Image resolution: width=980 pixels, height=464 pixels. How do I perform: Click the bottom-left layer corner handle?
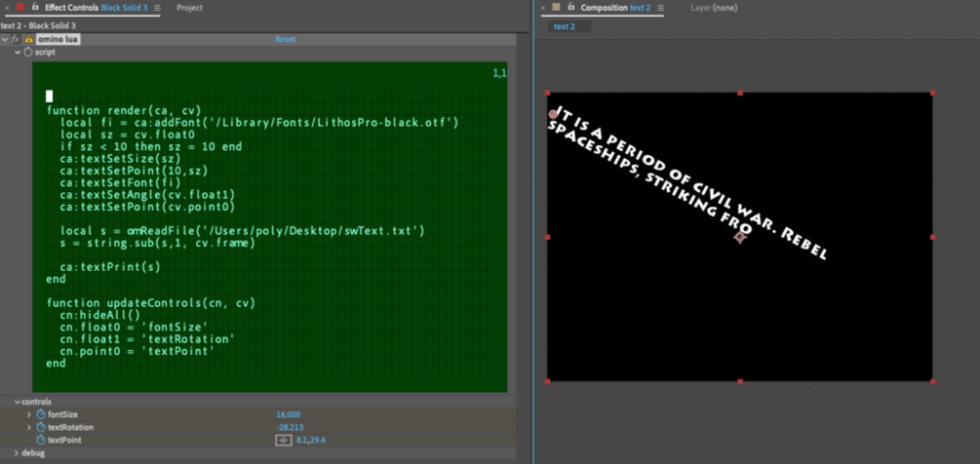(x=547, y=381)
